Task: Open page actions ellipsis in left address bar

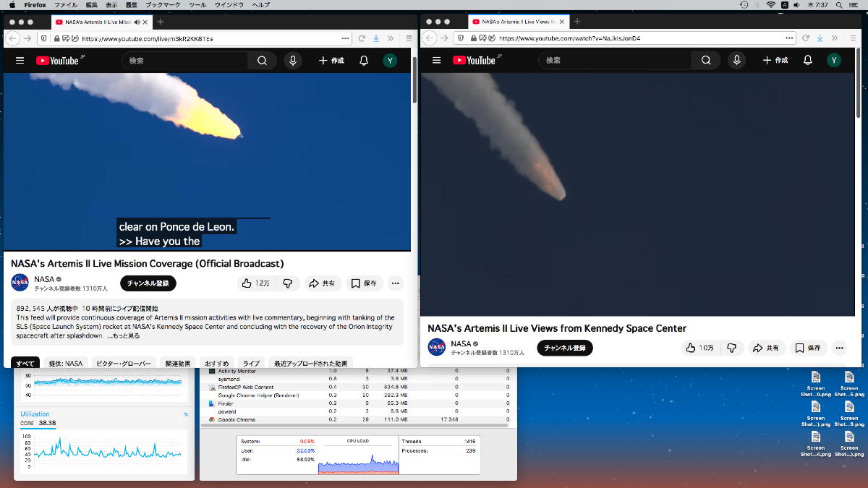Action: pyautogui.click(x=345, y=38)
